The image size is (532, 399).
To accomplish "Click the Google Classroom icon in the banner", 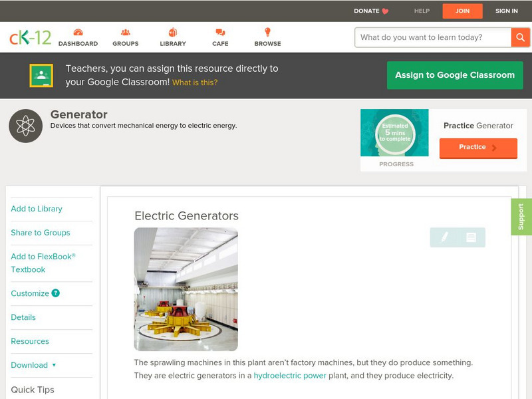I will tap(40, 74).
